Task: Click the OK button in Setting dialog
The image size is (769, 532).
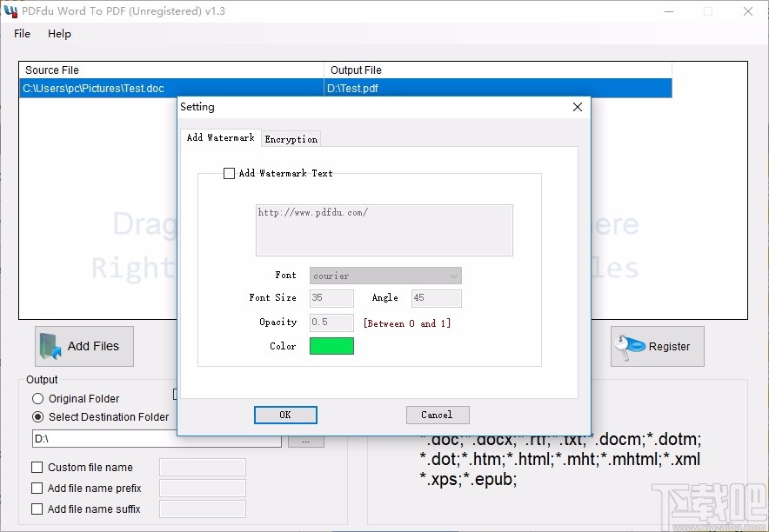Action: click(285, 415)
